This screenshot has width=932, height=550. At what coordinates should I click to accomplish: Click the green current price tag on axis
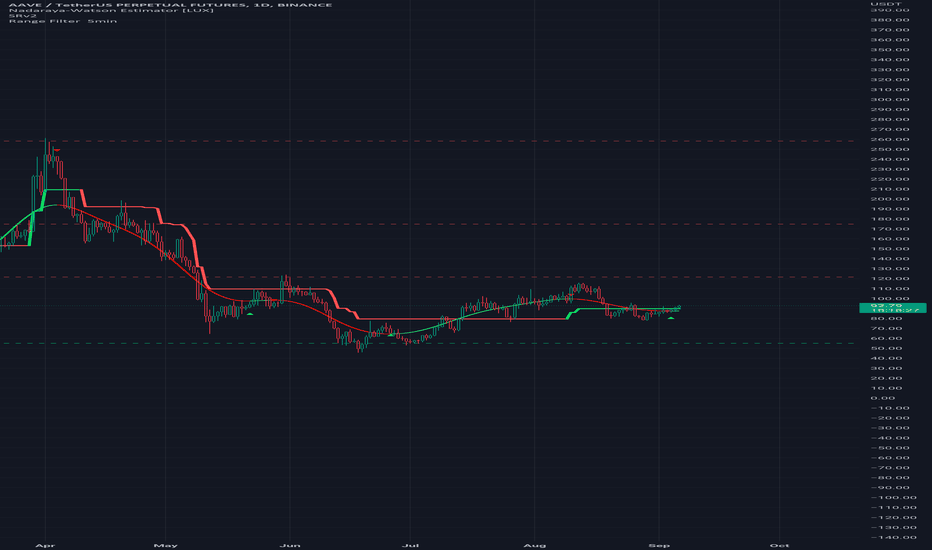pyautogui.click(x=893, y=307)
